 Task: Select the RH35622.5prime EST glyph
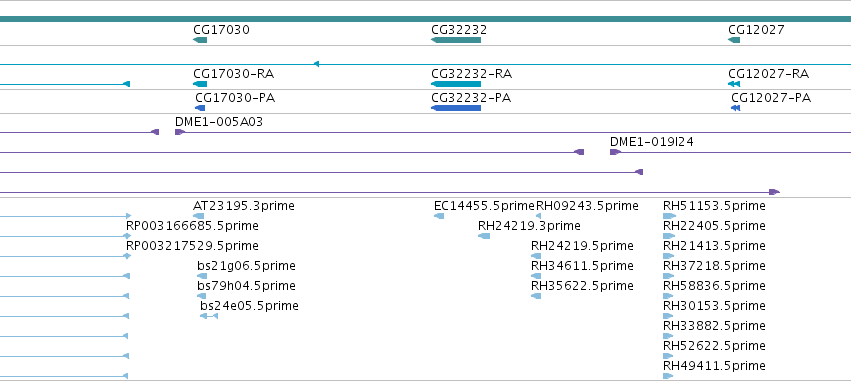tap(536, 296)
